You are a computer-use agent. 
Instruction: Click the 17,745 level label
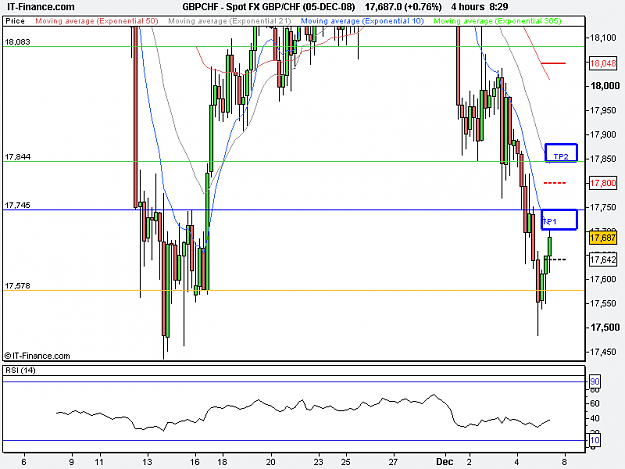(x=18, y=205)
